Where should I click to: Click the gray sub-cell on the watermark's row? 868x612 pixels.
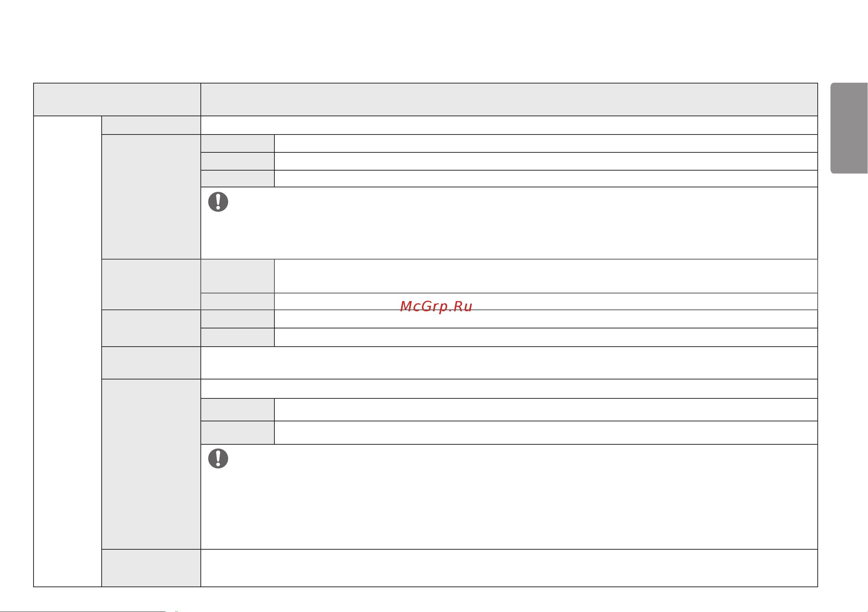coord(238,301)
